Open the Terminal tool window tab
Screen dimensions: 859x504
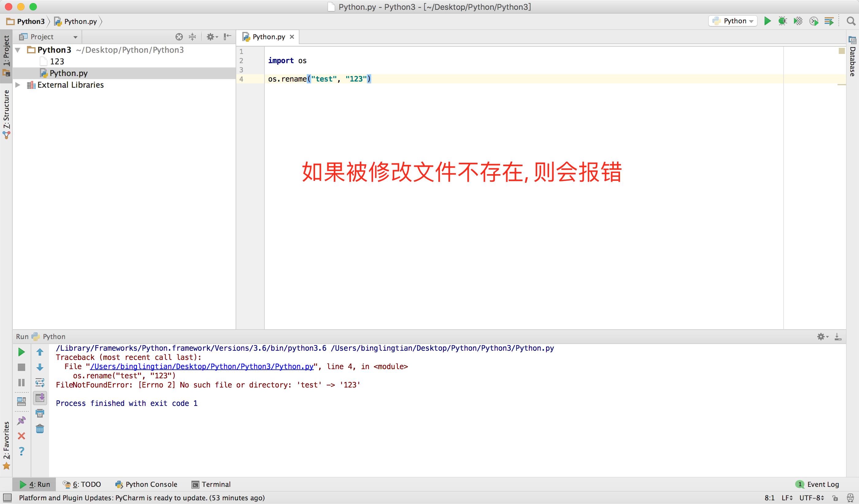(x=211, y=484)
